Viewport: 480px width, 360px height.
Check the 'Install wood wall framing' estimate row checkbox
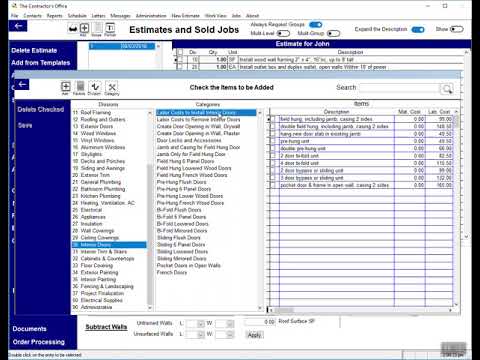(x=180, y=60)
